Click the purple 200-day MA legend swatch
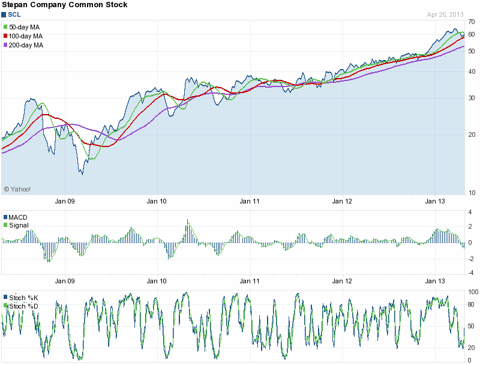This screenshot has width=480, height=365. [5, 45]
